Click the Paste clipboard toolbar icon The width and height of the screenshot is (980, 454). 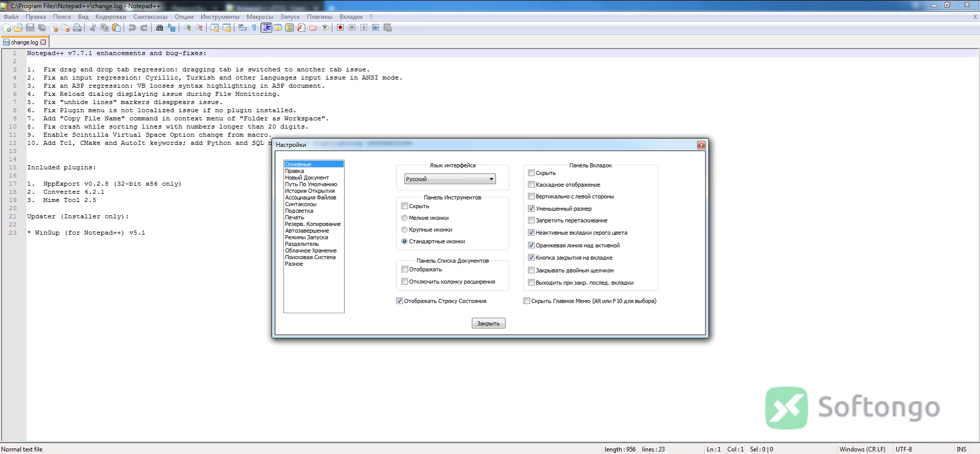[x=116, y=28]
